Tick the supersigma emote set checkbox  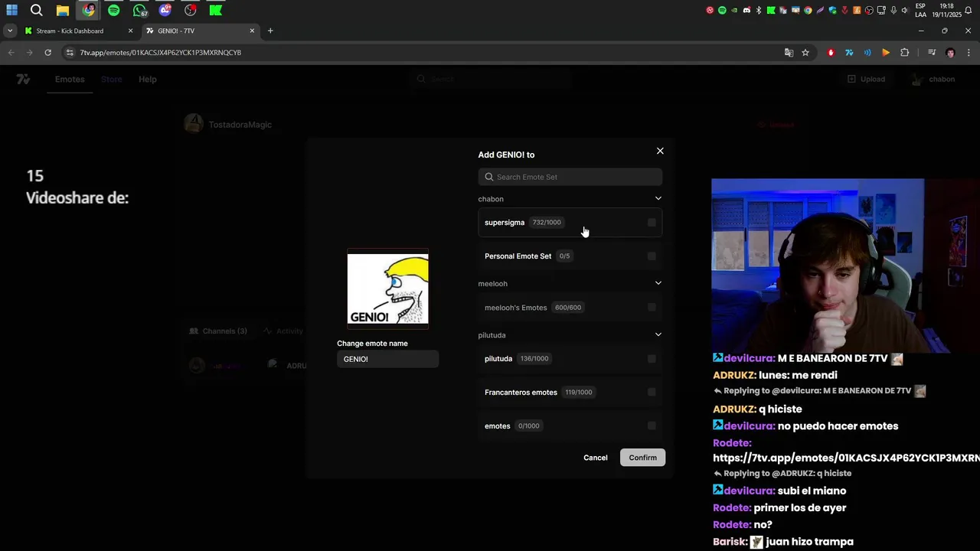(x=652, y=223)
